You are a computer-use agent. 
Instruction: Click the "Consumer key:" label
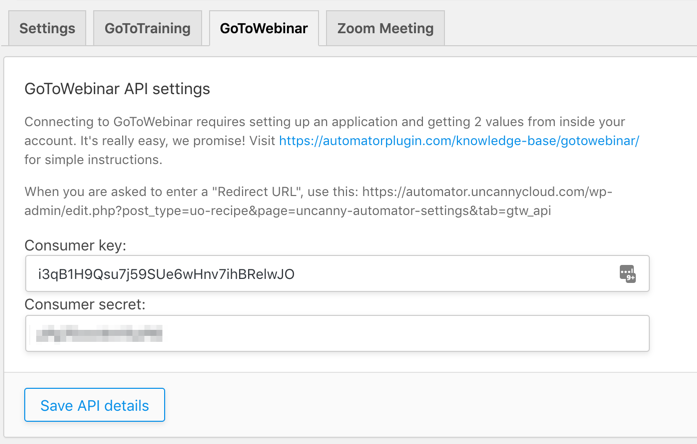[x=76, y=245]
